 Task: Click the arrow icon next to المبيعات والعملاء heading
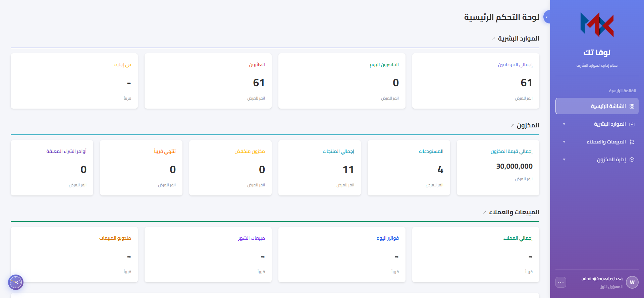pos(485,213)
